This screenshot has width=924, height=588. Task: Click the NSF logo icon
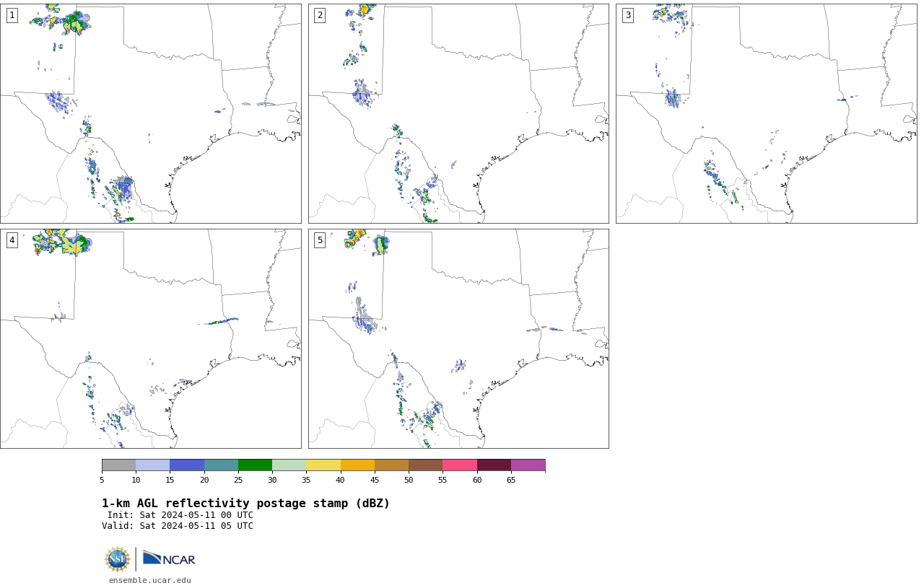pyautogui.click(x=118, y=559)
